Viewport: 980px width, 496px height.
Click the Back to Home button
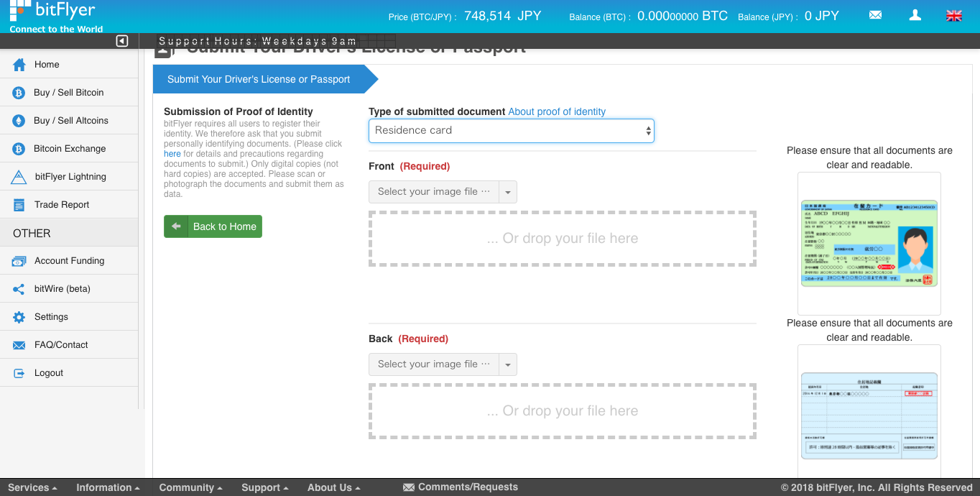[213, 226]
